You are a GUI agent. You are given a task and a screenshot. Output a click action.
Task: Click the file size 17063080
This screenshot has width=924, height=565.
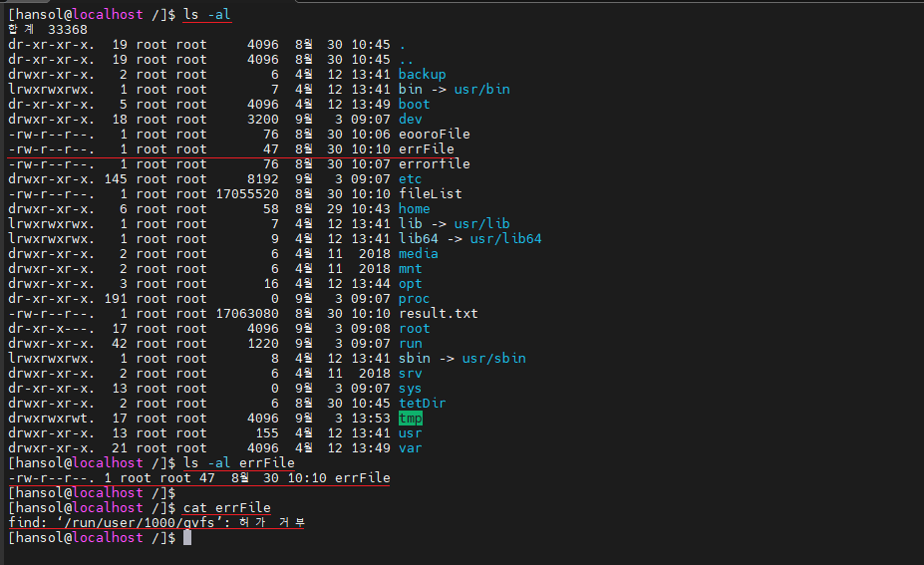[247, 314]
